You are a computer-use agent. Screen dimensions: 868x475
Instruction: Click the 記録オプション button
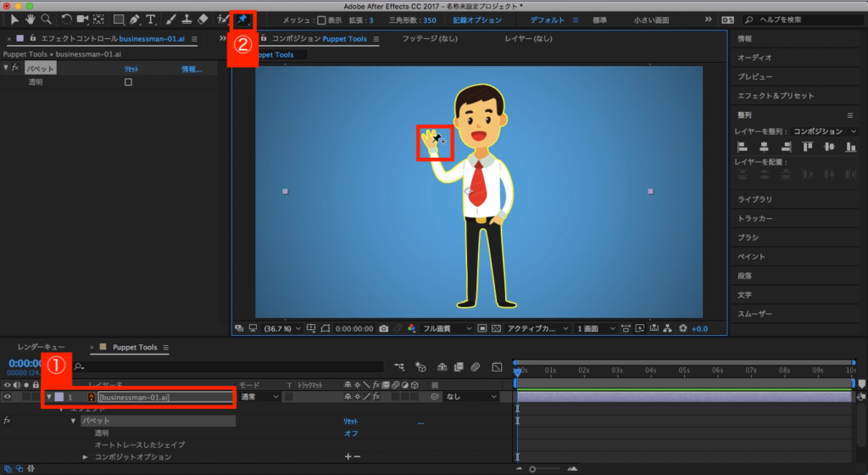[x=476, y=20]
